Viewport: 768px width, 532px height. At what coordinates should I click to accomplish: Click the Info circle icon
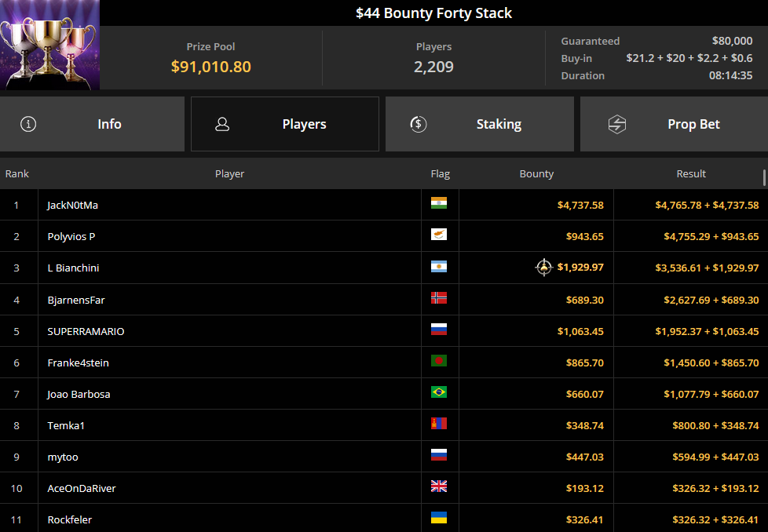[28, 124]
